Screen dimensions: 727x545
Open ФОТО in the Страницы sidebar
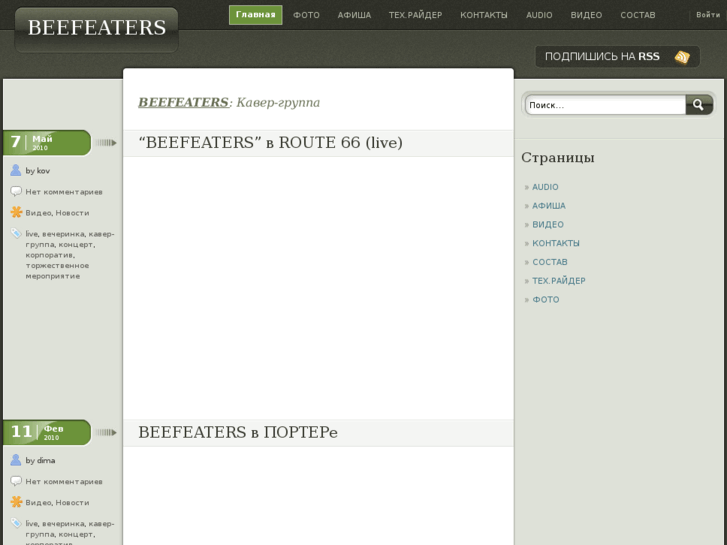(x=545, y=300)
